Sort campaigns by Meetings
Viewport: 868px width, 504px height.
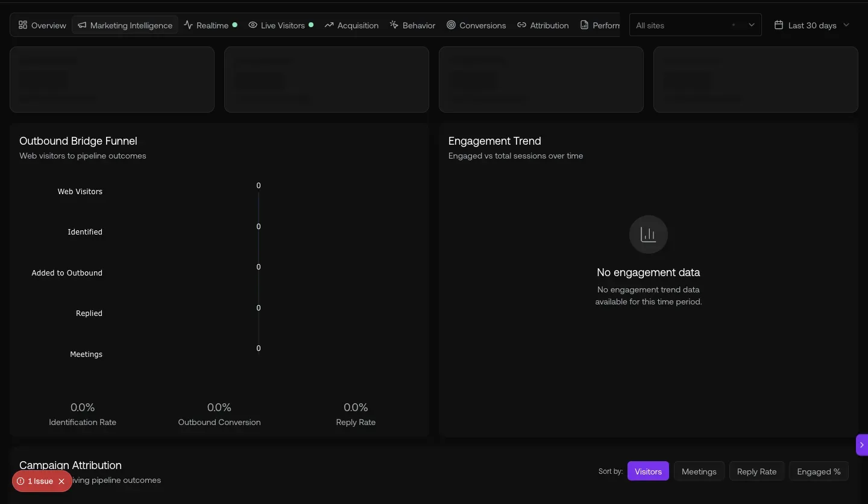click(x=699, y=471)
